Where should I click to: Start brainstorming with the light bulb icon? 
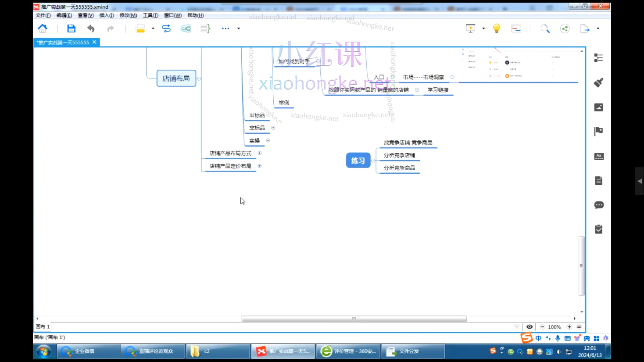click(x=497, y=29)
